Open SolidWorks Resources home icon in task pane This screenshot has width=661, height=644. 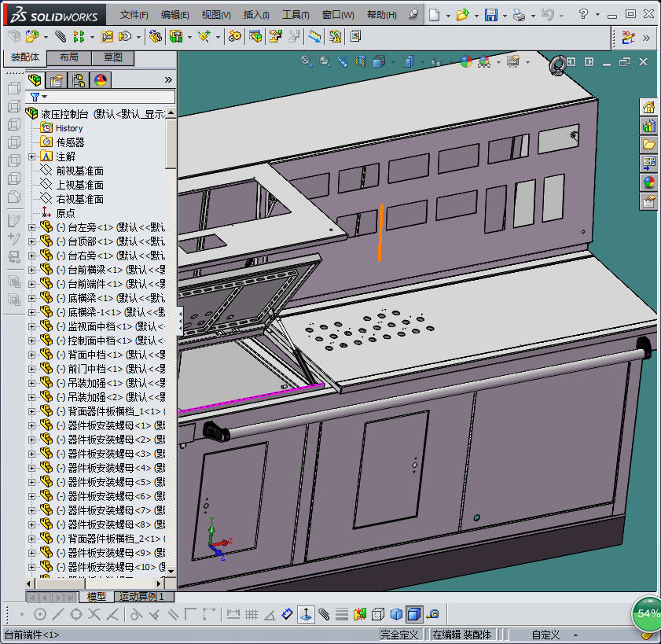[x=648, y=108]
